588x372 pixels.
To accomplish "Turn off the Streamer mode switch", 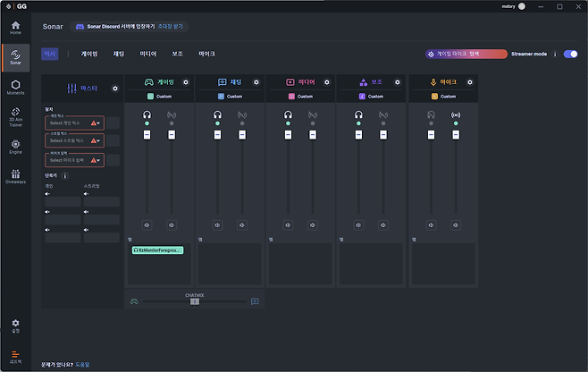I will point(570,54).
